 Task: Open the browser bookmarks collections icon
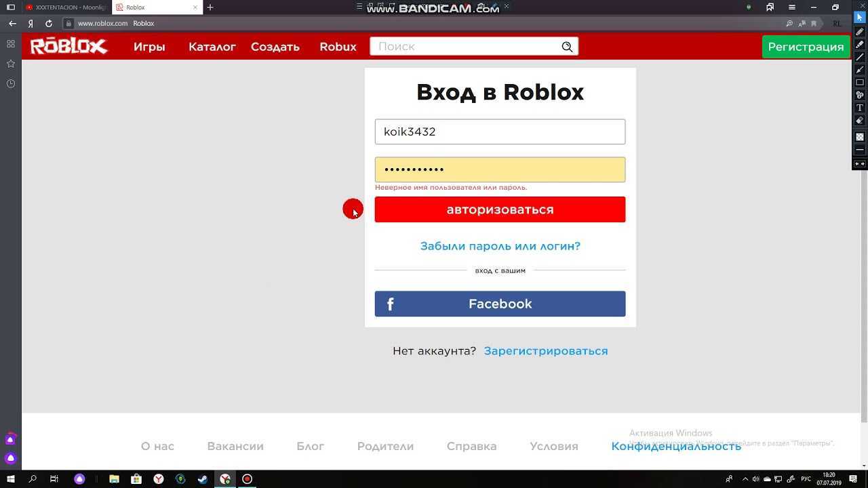pyautogui.click(x=770, y=7)
